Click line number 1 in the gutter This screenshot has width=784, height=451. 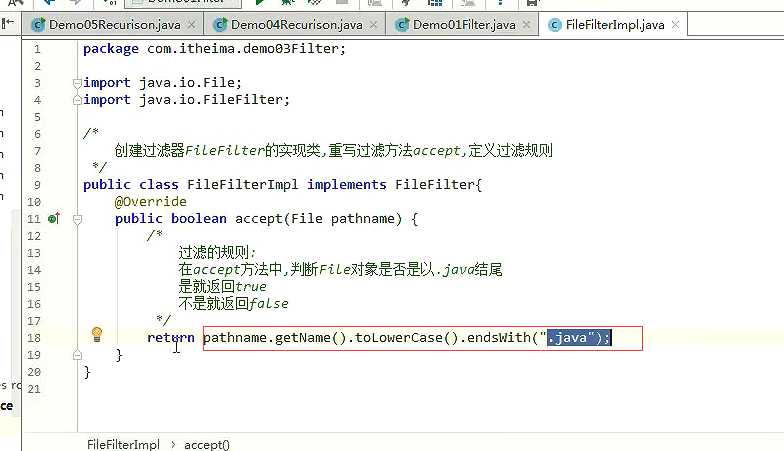tap(37, 49)
